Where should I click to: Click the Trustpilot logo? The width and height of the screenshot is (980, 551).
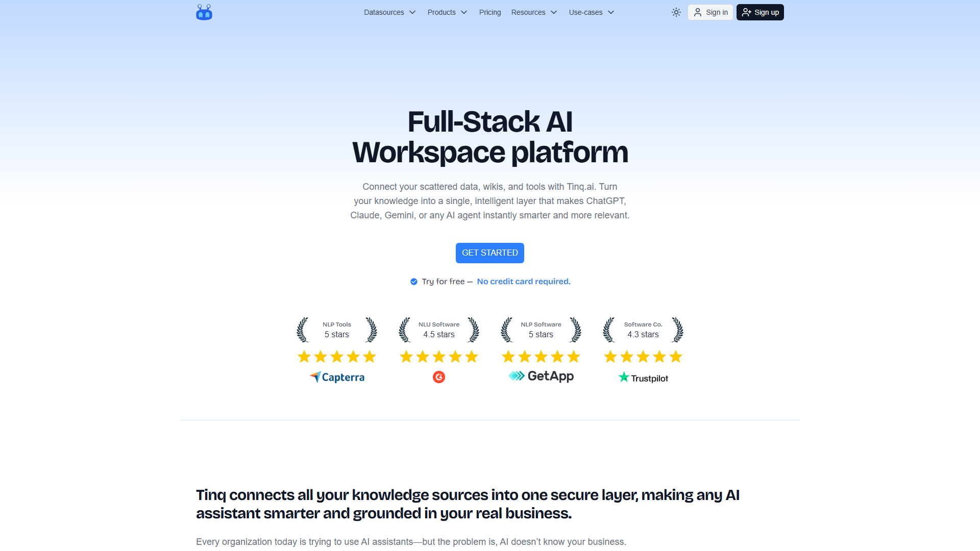[x=643, y=378]
